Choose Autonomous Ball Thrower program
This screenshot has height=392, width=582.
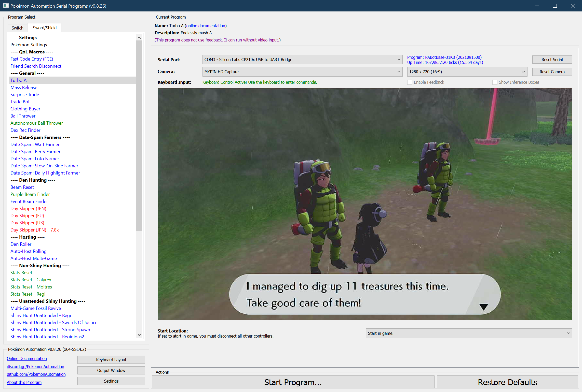coord(36,123)
